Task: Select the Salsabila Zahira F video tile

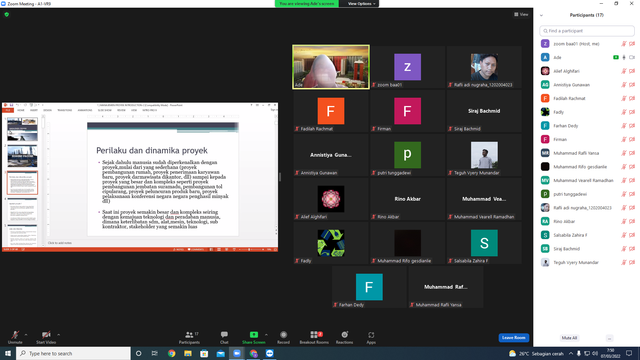Action: (x=484, y=243)
